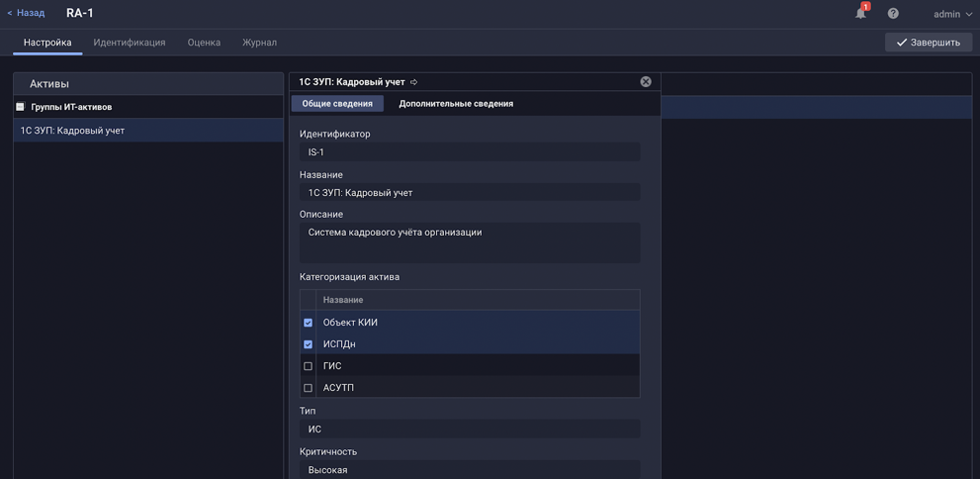The image size is (980, 479).
Task: Open the Дополнительные сведения tab
Action: coord(456,104)
